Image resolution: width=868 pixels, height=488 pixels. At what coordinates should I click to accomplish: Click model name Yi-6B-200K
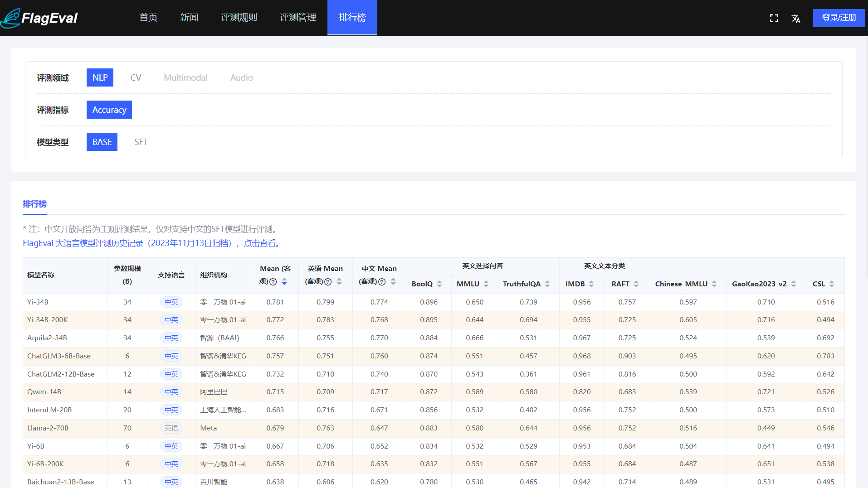45,464
